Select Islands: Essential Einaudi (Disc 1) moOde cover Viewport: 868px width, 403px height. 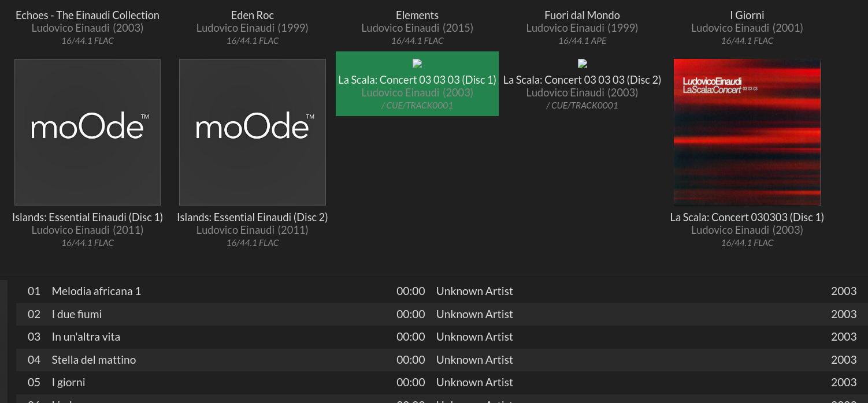(x=87, y=132)
